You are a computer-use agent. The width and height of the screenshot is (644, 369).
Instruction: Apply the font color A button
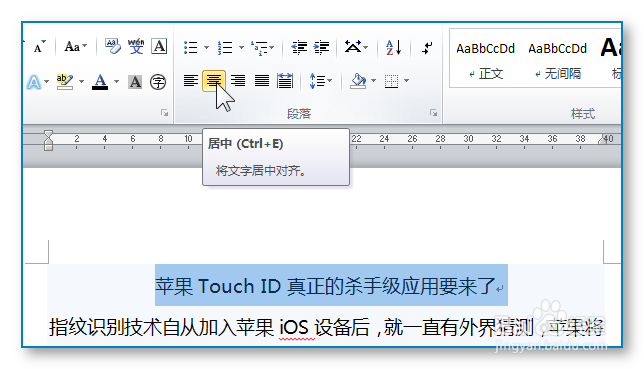coord(100,82)
